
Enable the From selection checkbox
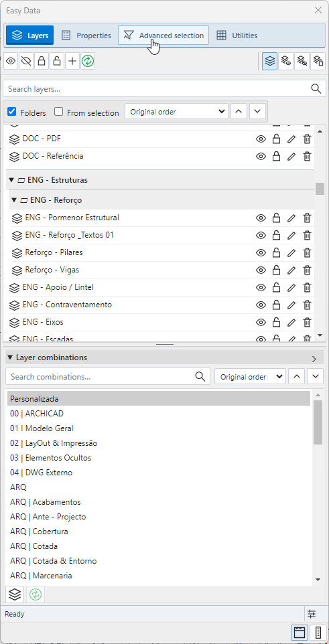click(x=59, y=112)
